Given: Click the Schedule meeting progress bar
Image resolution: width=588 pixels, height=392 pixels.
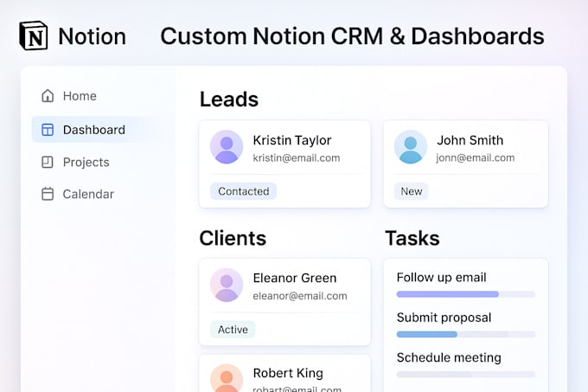Looking at the screenshot, I should point(466,375).
